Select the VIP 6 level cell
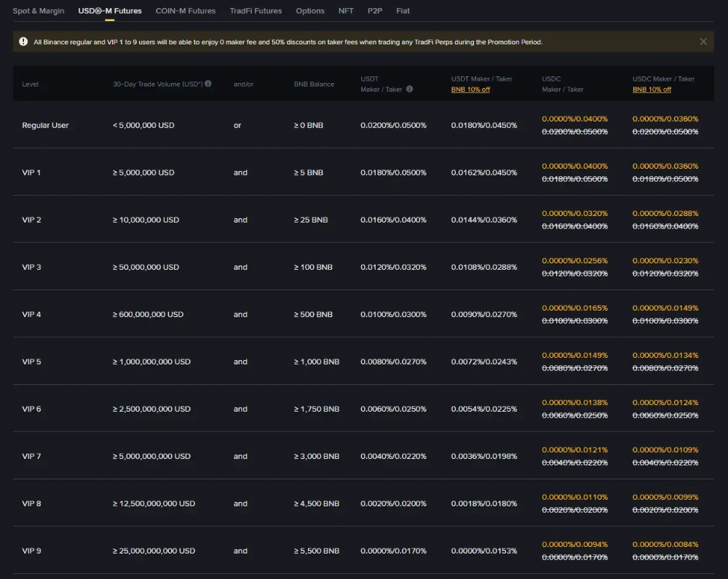This screenshot has width=728, height=579. (31, 410)
